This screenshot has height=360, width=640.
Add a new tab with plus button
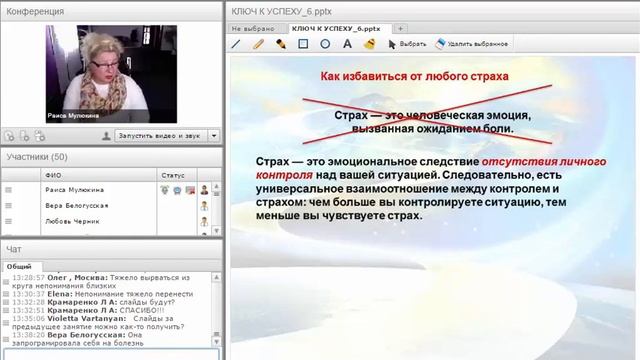click(400, 29)
